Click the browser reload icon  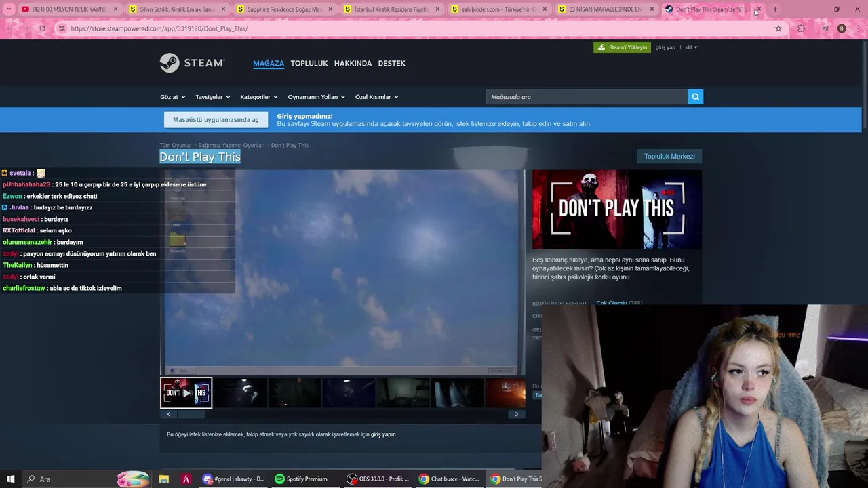tap(42, 28)
